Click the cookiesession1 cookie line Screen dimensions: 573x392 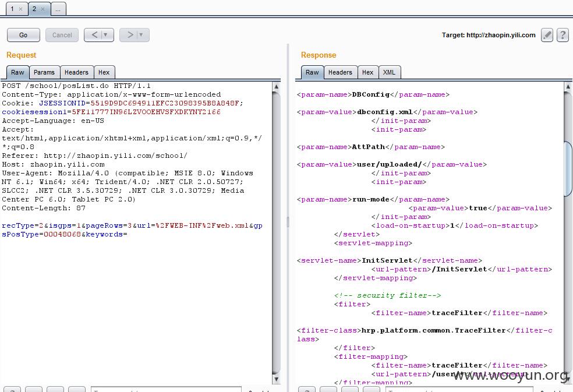coord(111,112)
